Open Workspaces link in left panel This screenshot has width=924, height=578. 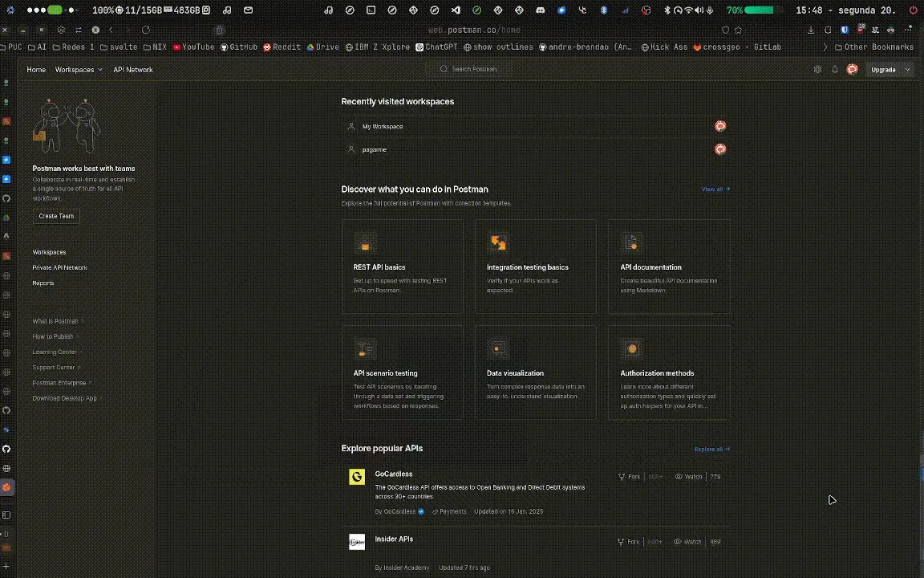(49, 252)
